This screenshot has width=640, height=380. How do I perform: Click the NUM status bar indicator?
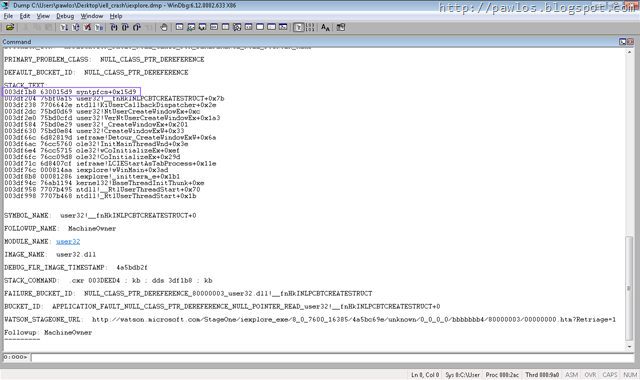click(630, 375)
